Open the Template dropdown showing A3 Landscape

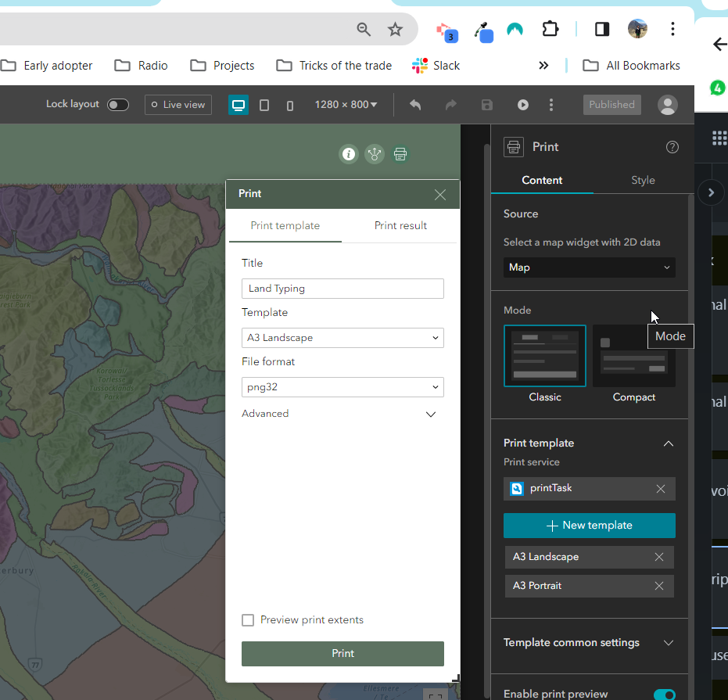click(342, 337)
